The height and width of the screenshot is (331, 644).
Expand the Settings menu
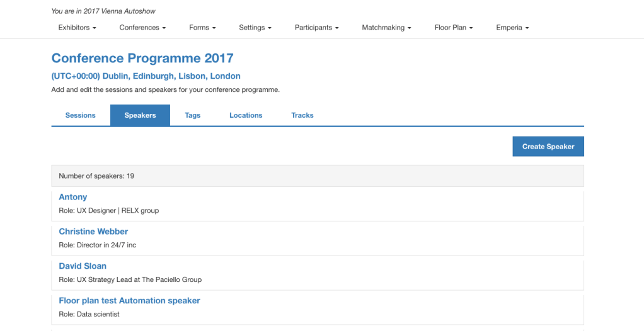tap(255, 28)
